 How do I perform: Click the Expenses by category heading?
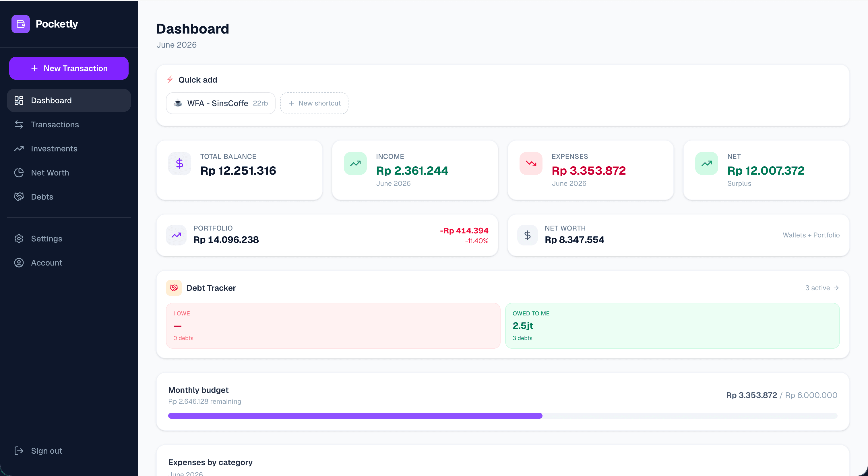pos(210,462)
